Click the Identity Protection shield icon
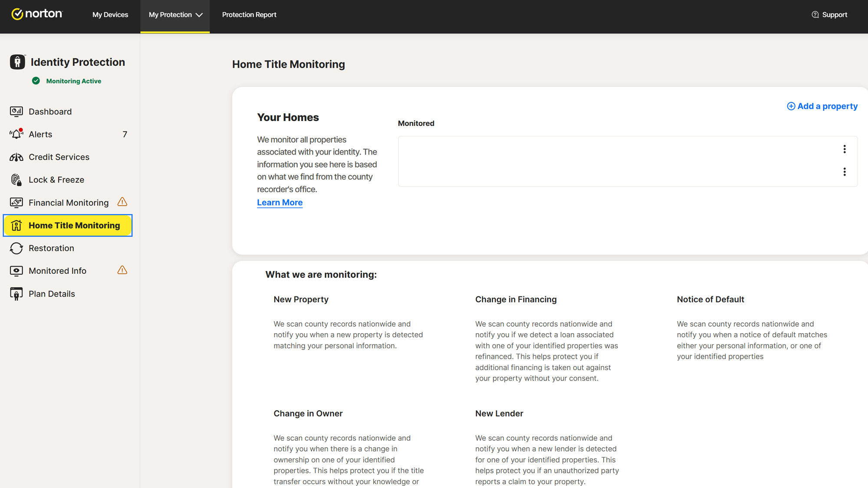The image size is (868, 488). [x=17, y=62]
